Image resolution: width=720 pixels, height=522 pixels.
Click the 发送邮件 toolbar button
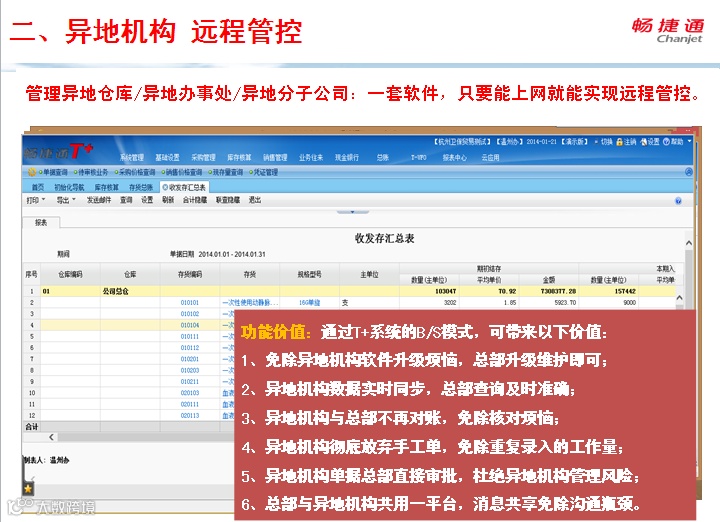pyautogui.click(x=99, y=200)
